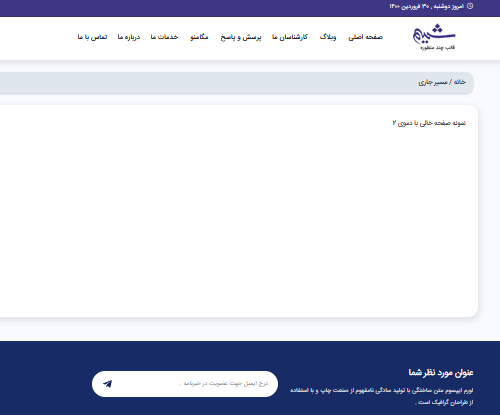Click the paper plane send icon
Viewport: 500px width, 415px height.
[x=107, y=384]
